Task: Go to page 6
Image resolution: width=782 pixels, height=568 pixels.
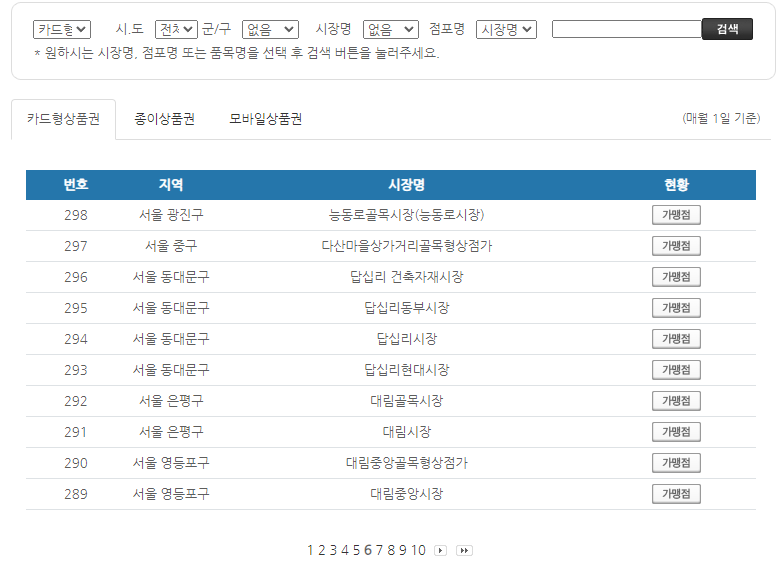Action: click(368, 551)
